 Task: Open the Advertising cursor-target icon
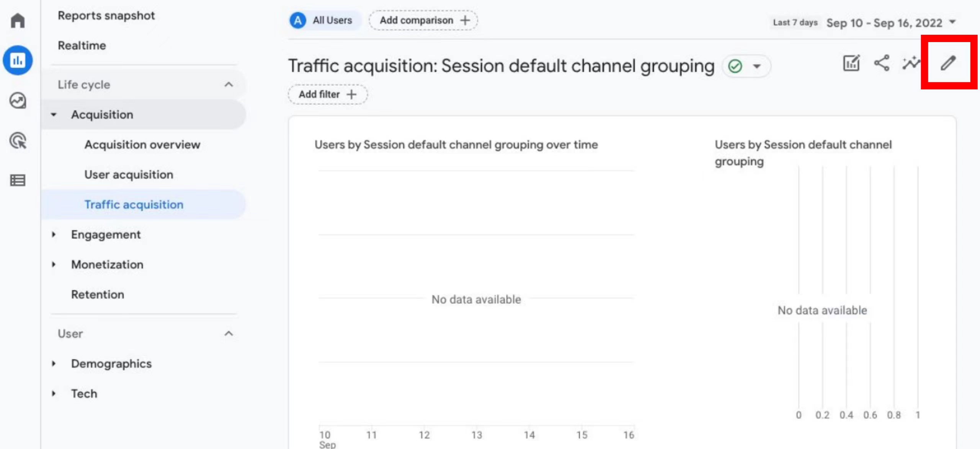click(x=18, y=141)
